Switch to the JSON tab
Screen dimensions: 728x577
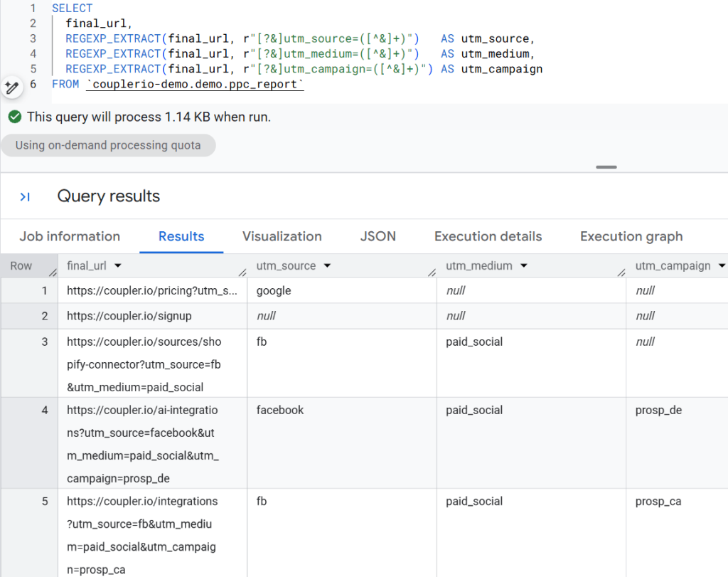(x=378, y=236)
